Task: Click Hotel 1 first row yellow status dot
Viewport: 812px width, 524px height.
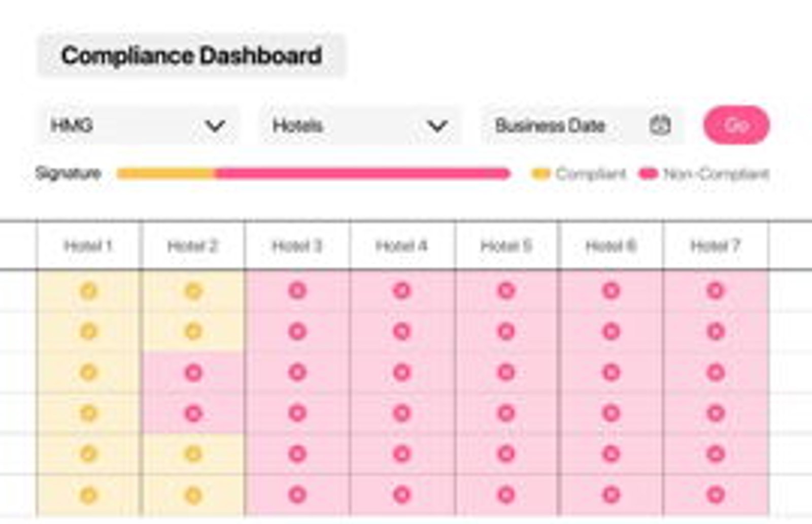Action: 88,291
